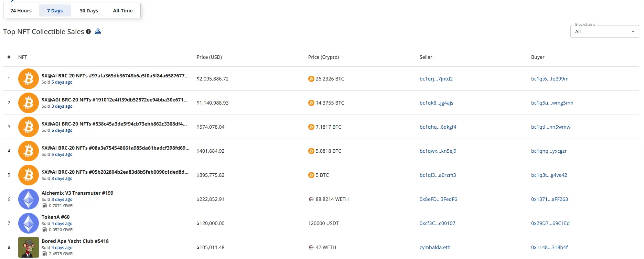This screenshot has width=644, height=259.
Task: Open seller link 0x8eFD...3FedF6
Action: click(x=438, y=199)
